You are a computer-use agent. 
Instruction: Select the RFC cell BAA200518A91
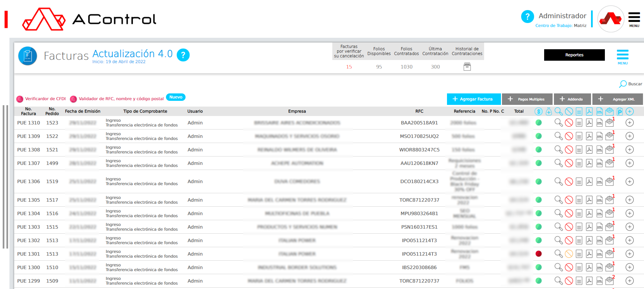[419, 123]
